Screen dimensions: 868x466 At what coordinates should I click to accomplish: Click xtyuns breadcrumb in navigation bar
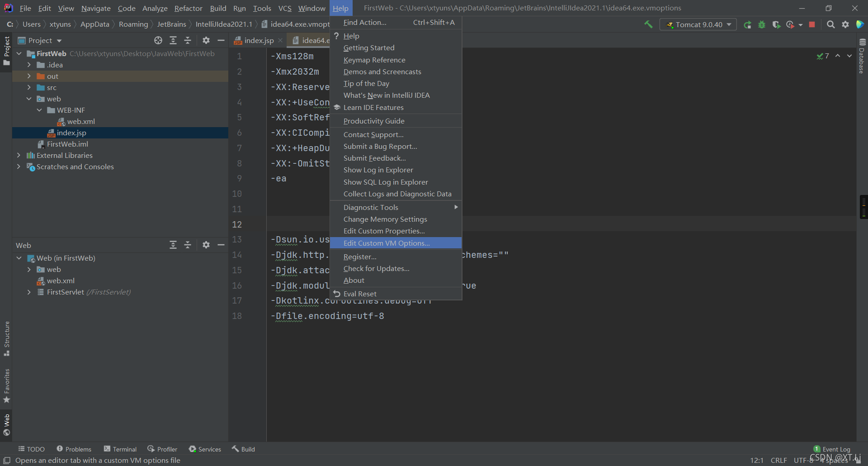pos(60,24)
